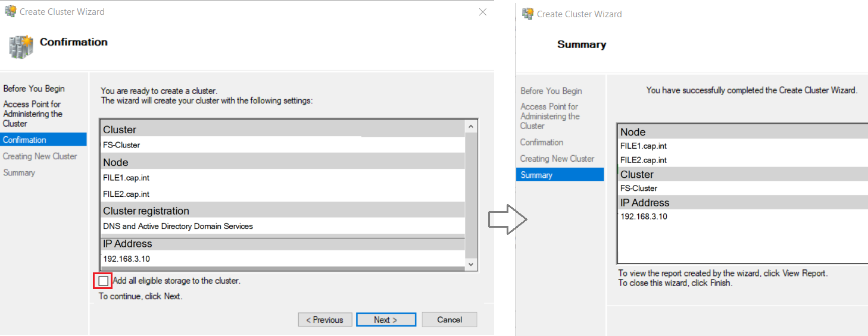Click the scroll up arrow in settings list
This screenshot has width=868, height=336.
pos(471,127)
